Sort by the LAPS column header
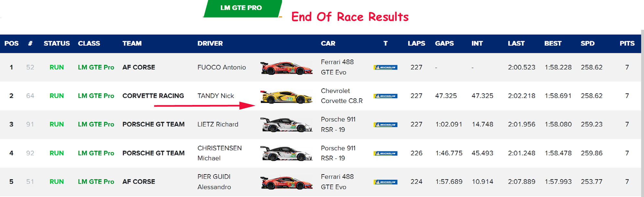 pos(416,43)
